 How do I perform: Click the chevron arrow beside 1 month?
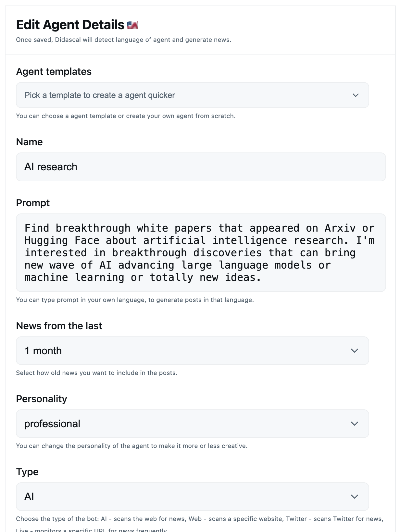click(355, 351)
